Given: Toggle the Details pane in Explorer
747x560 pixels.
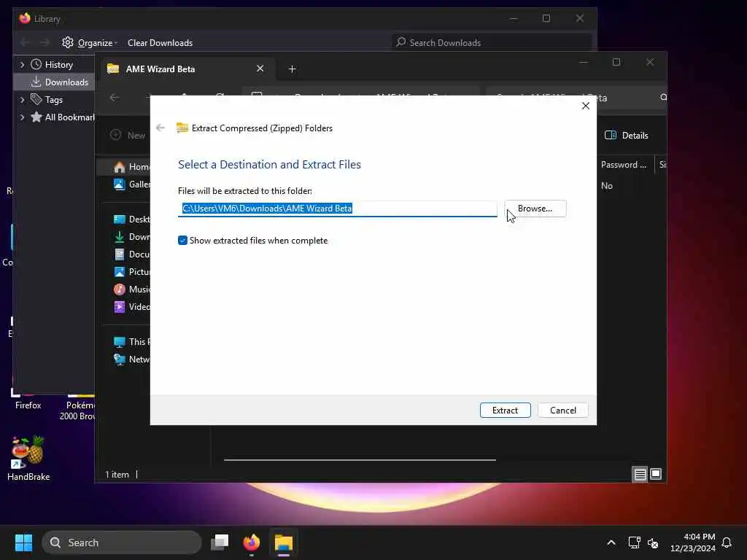Looking at the screenshot, I should 627,135.
